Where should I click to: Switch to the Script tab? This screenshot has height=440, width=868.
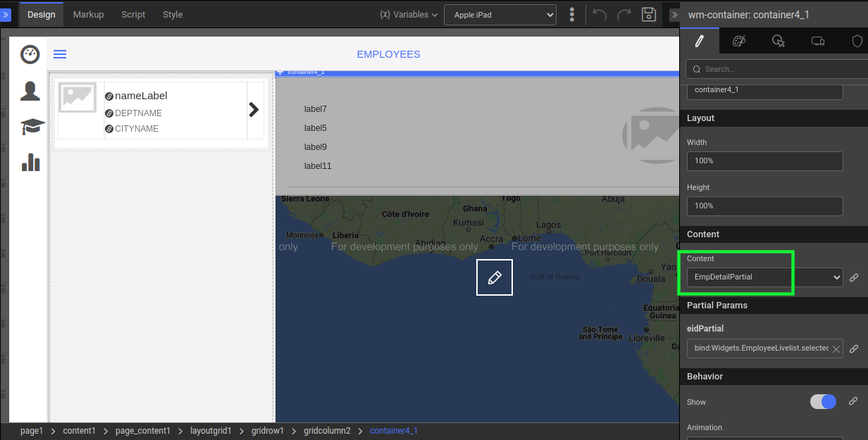[133, 15]
